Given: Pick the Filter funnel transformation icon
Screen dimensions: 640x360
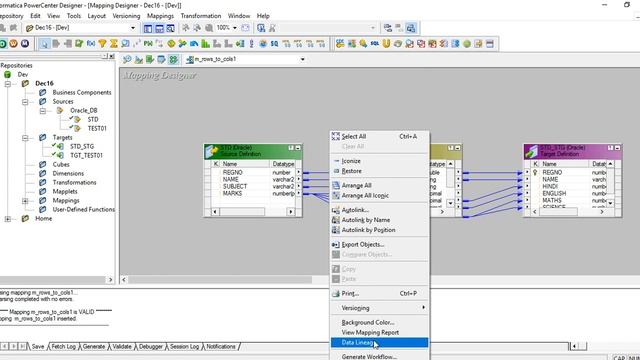Looking at the screenshot, I should (102, 43).
